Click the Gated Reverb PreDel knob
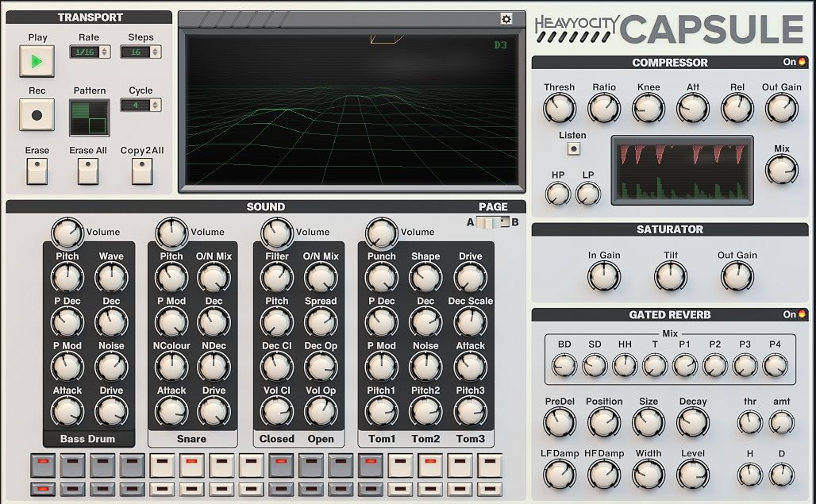This screenshot has width=816, height=504. point(560,422)
